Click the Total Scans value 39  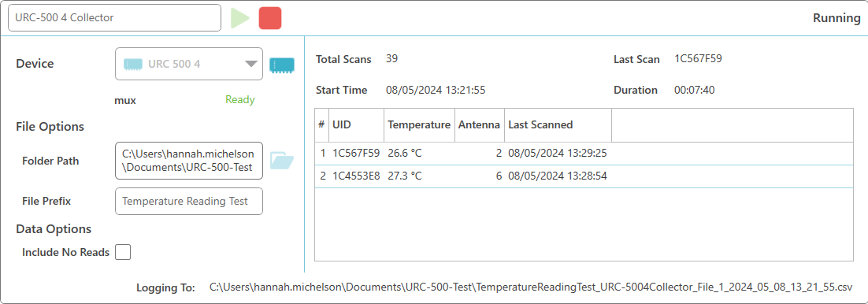392,59
